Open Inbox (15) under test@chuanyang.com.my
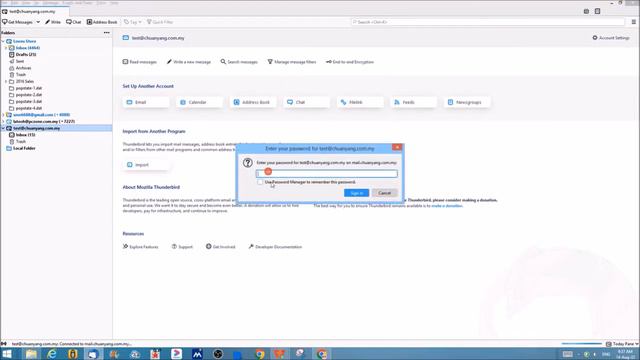640x360 pixels. (x=25, y=135)
